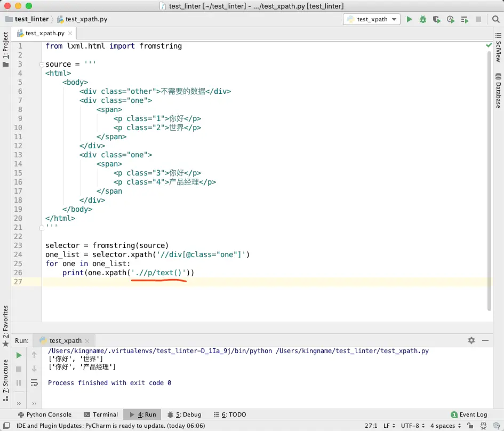Run test_xpath with the green play button
Image resolution: width=504 pixels, height=431 pixels.
409,19
